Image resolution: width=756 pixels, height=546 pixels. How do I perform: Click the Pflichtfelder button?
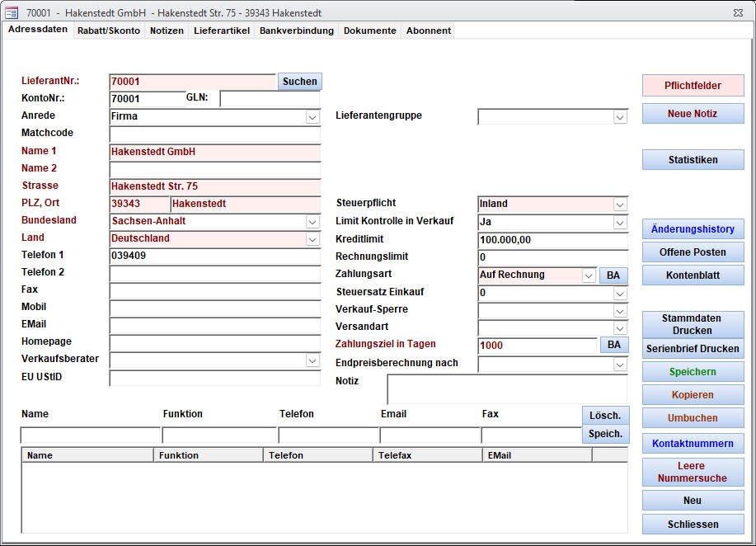(x=693, y=86)
